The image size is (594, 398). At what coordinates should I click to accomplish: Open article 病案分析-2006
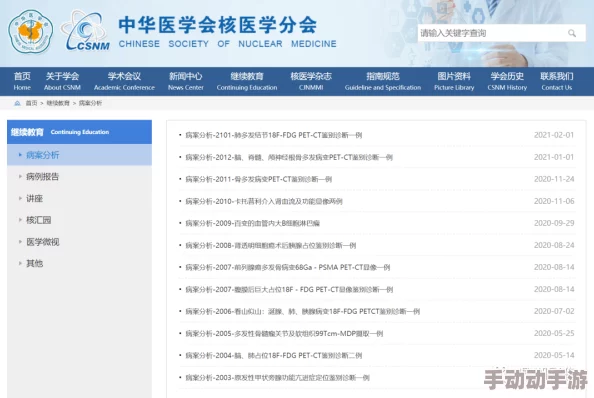pos(303,311)
